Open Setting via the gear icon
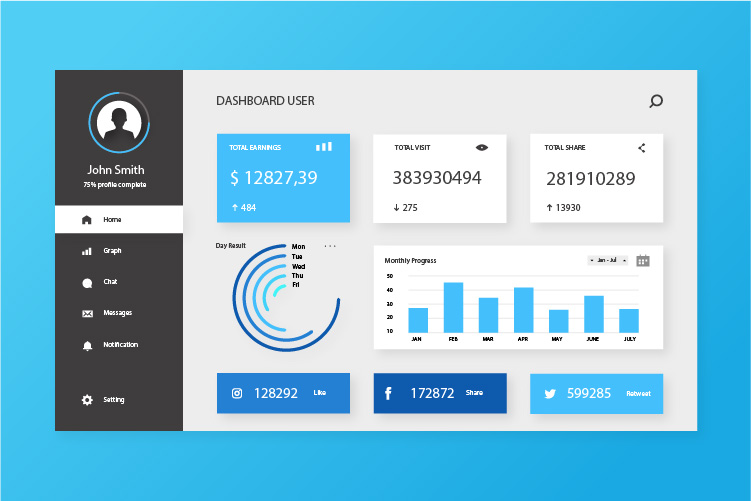The height and width of the screenshot is (501, 751). (x=87, y=400)
